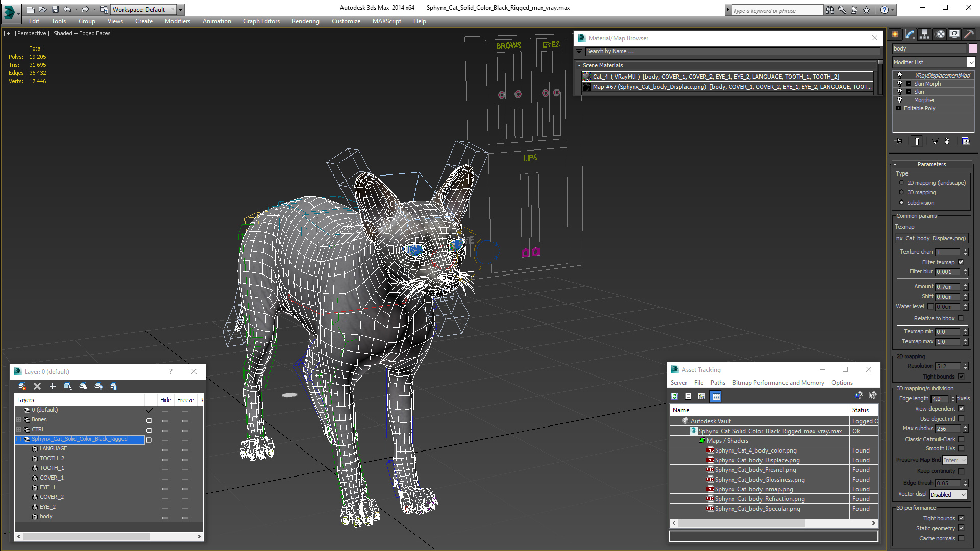Toggle Cache normals checkbox
This screenshot has width=980, height=551.
(962, 538)
